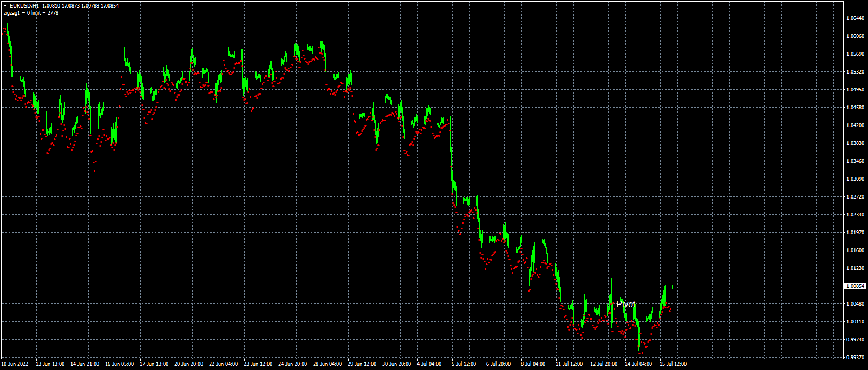Click the 0.99370 price axis label
868x370 pixels.
(855, 357)
